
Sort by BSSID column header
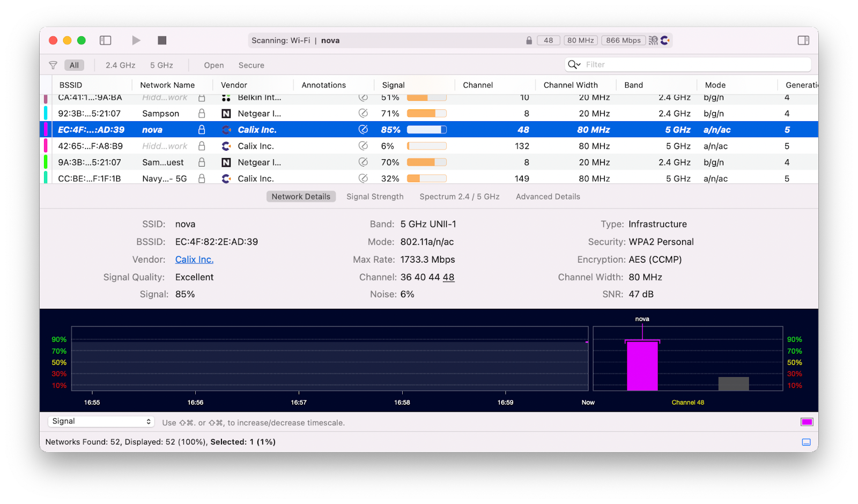click(x=71, y=85)
